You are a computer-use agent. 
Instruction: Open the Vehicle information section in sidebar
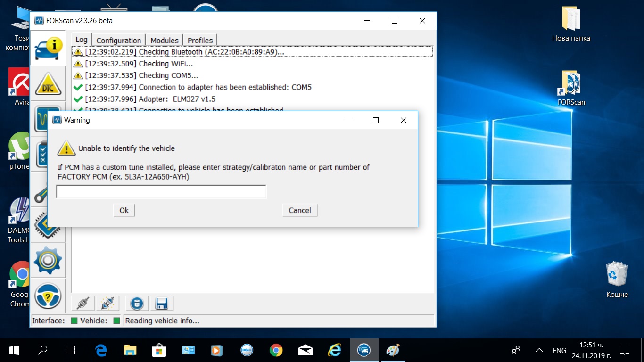(48, 47)
